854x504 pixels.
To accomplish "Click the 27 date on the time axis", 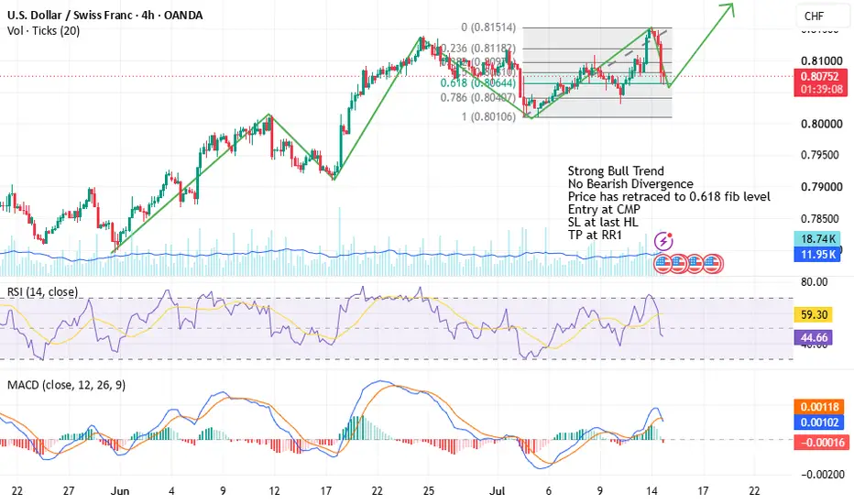I will tap(69, 491).
